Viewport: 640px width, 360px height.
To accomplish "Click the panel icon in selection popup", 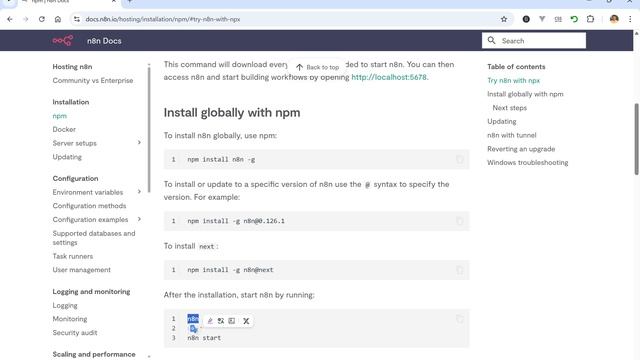I will point(232,321).
